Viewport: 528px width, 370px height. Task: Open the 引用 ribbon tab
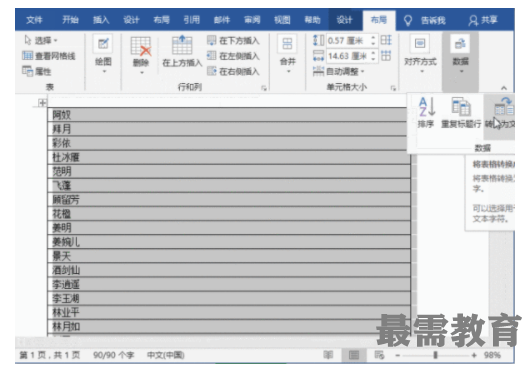tap(192, 20)
